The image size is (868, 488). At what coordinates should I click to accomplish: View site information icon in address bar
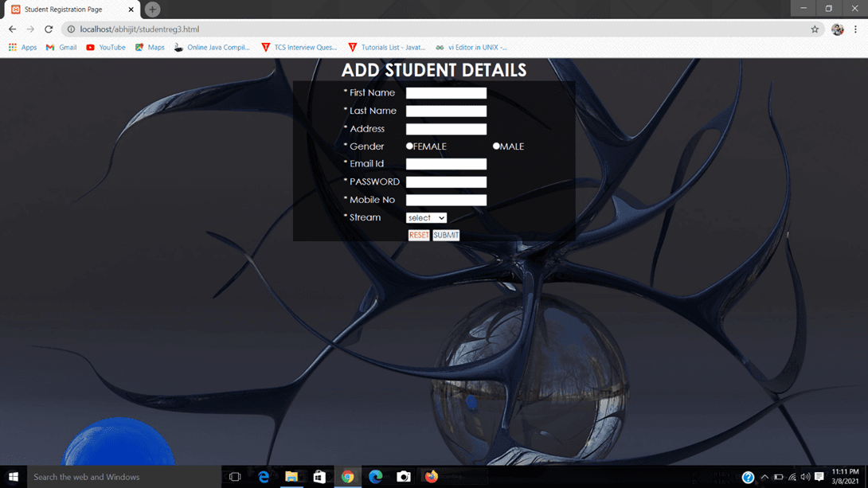[x=71, y=29]
